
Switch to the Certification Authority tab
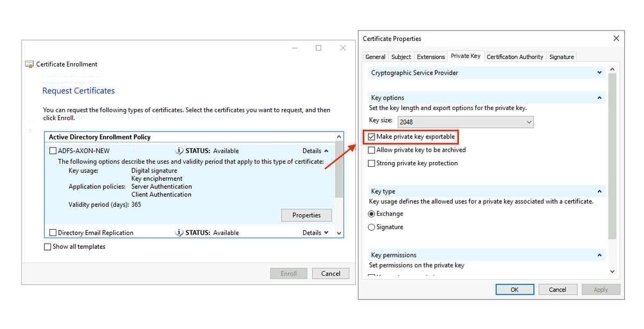[515, 57]
